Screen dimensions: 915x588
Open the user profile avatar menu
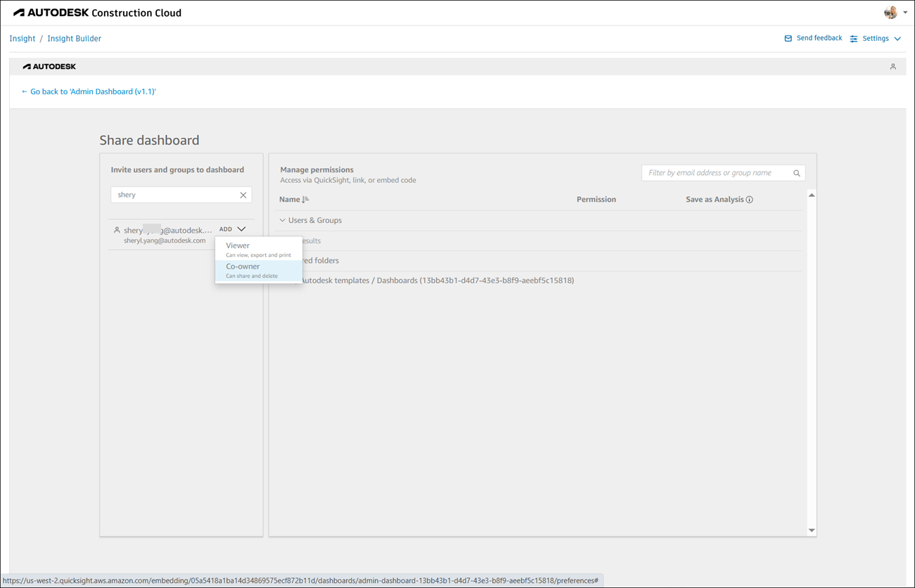tap(890, 13)
